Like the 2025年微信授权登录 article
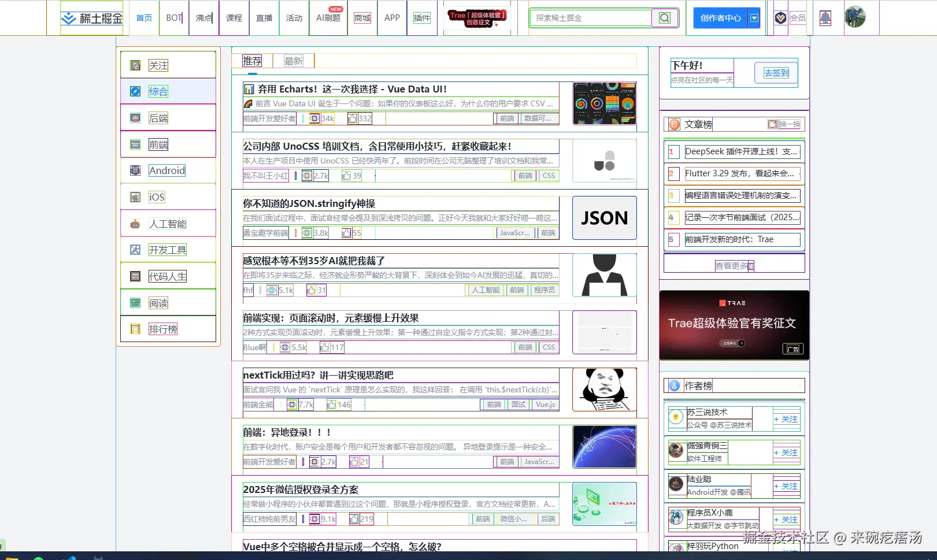This screenshot has height=560, width=937. coord(354,519)
